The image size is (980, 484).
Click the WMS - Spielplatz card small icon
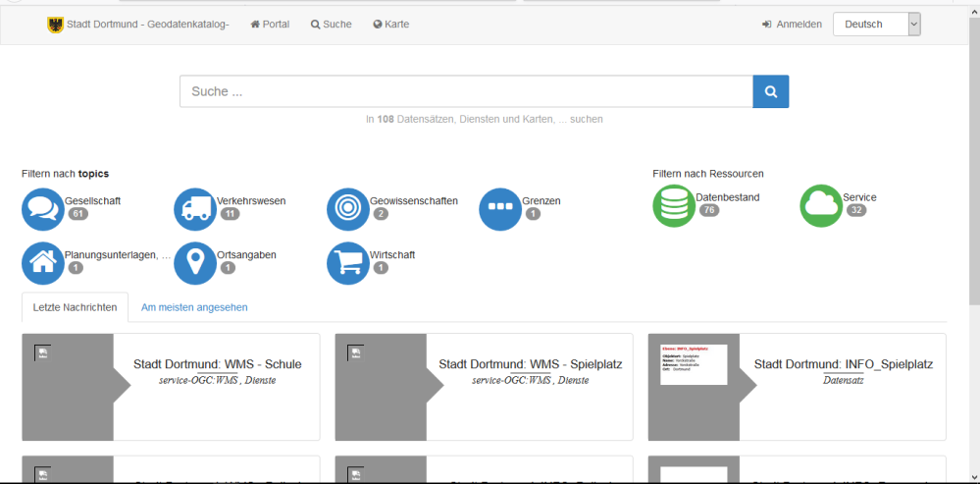356,353
